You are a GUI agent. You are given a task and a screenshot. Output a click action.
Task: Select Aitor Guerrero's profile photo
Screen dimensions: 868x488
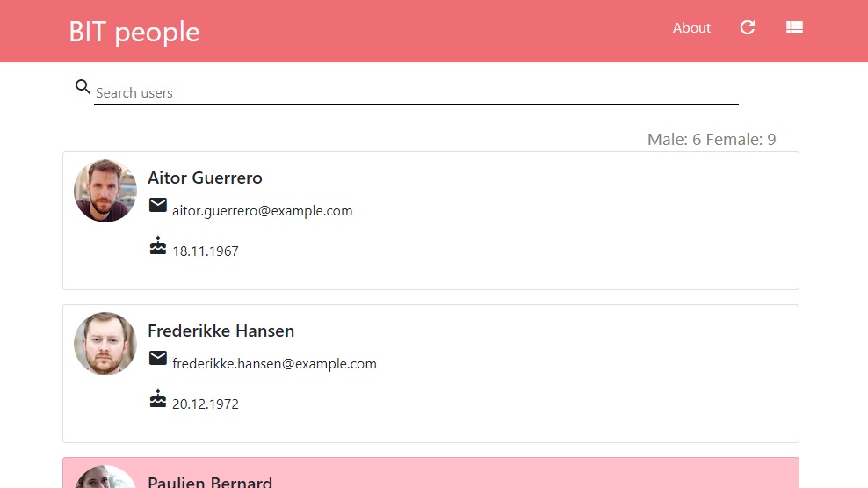pyautogui.click(x=105, y=191)
